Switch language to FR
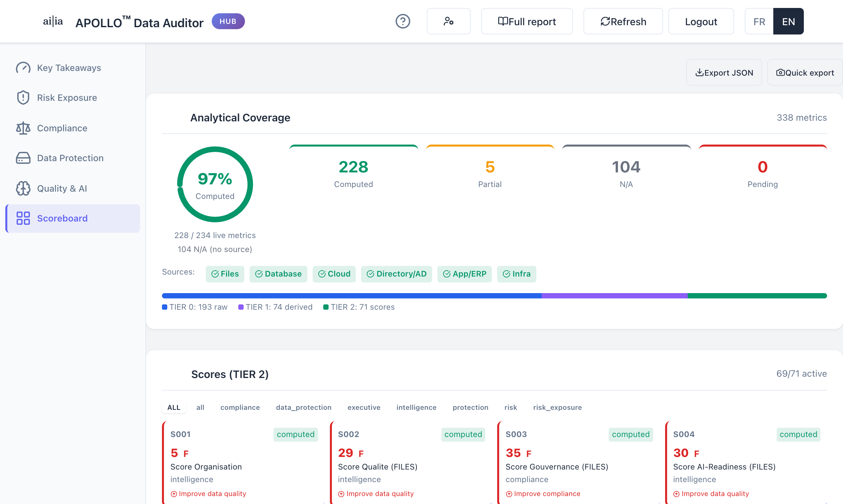The height and width of the screenshot is (504, 843). 759,22
